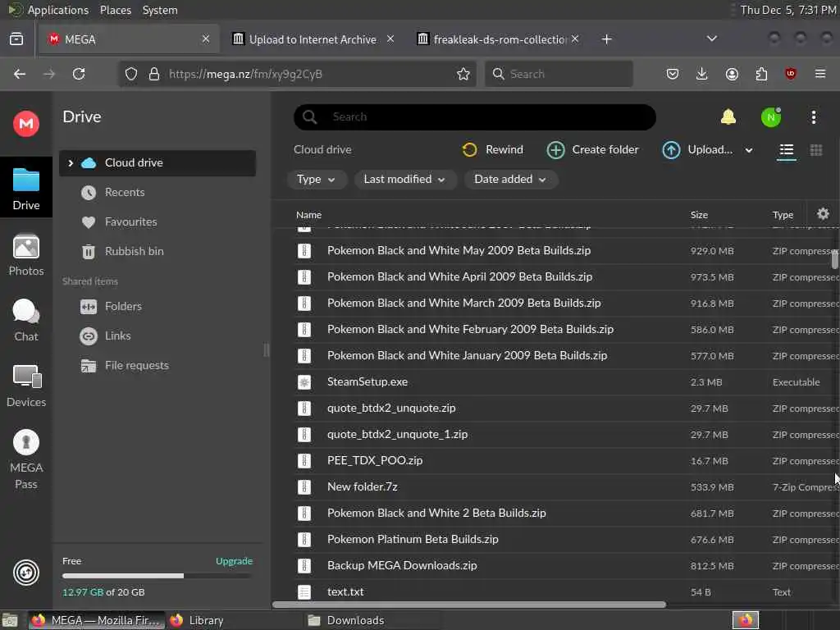Sort by Name column header
Image resolution: width=840 pixels, height=630 pixels.
[x=308, y=215]
